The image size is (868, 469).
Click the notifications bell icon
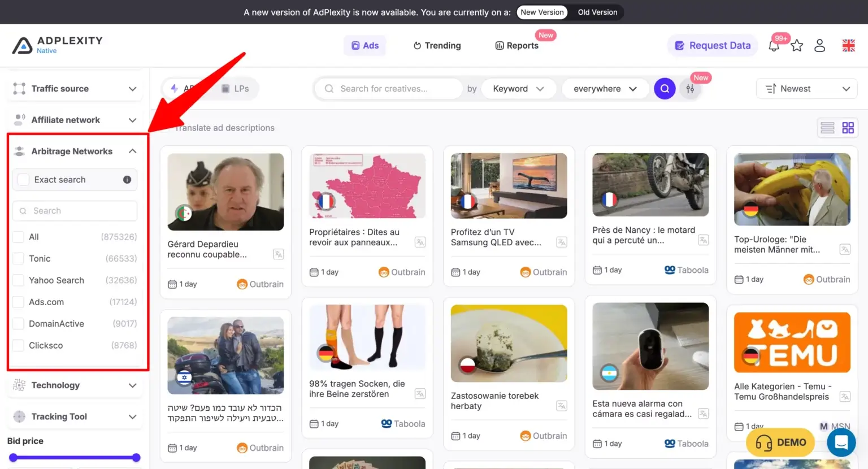tap(774, 46)
